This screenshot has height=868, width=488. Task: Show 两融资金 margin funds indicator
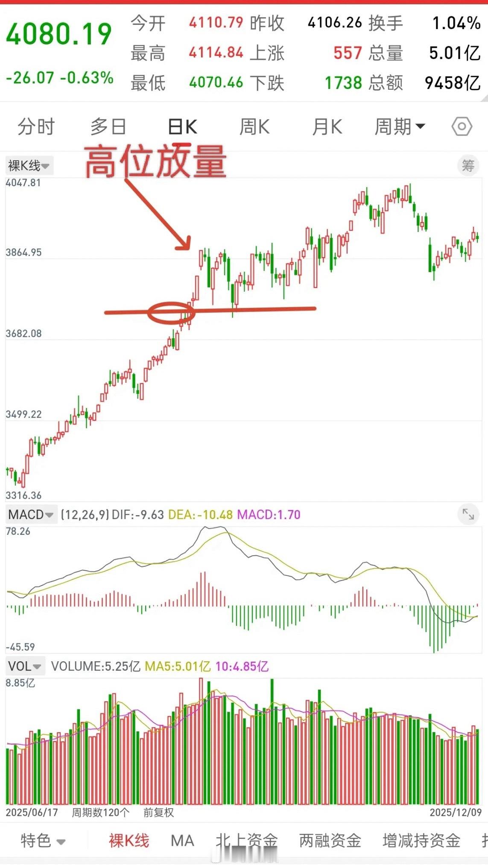coord(330,841)
